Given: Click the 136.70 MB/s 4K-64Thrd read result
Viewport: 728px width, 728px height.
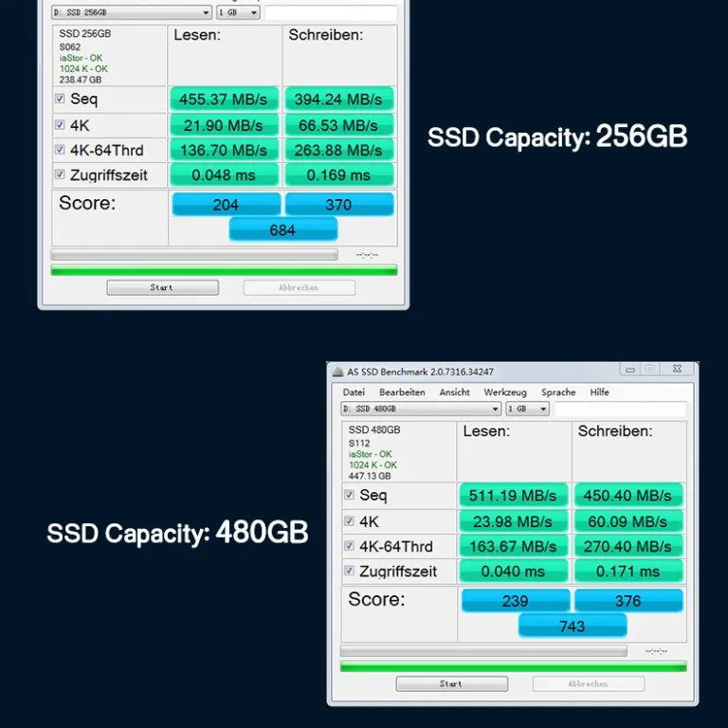Looking at the screenshot, I should (224, 150).
